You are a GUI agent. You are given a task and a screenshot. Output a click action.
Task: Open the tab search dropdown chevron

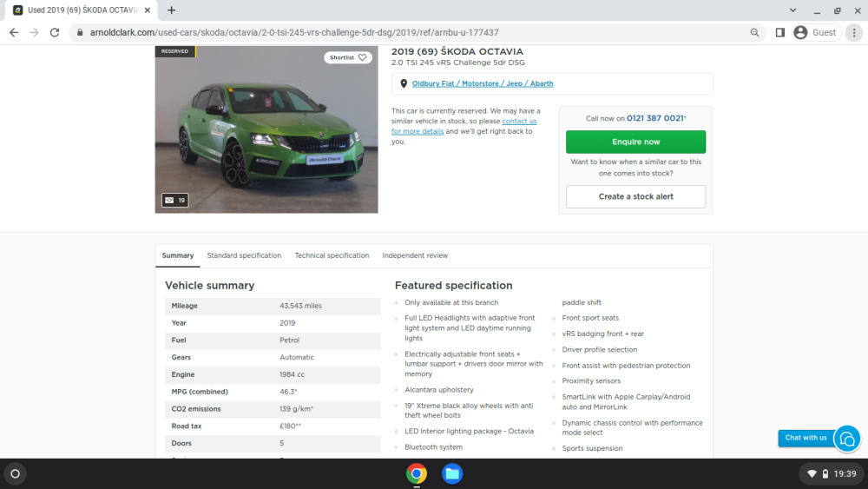point(792,10)
